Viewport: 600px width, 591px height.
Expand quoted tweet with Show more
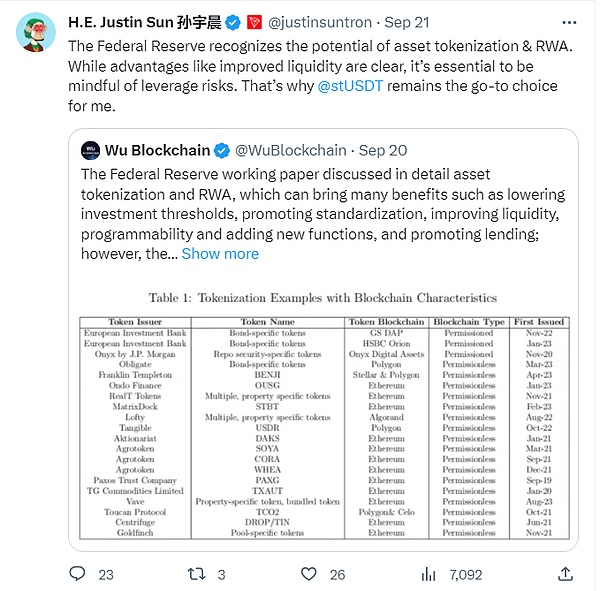click(220, 253)
